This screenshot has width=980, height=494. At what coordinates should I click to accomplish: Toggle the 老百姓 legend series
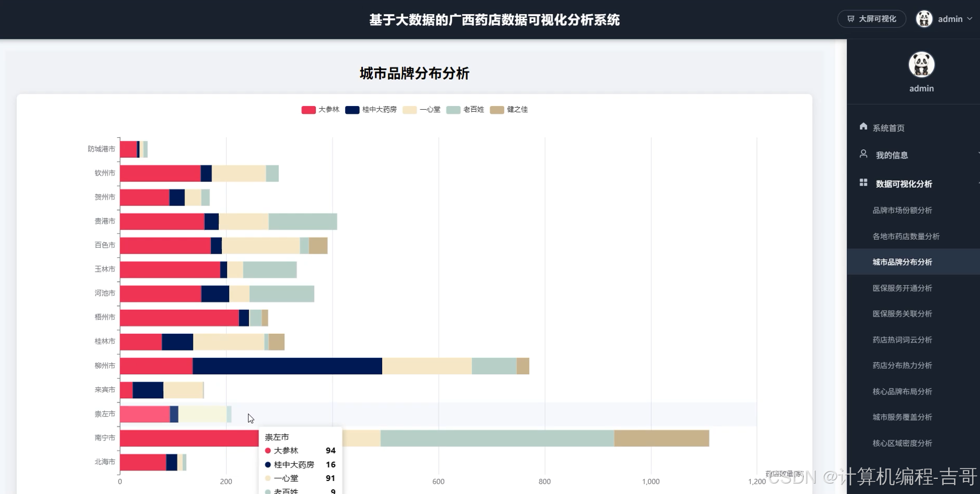[465, 110]
